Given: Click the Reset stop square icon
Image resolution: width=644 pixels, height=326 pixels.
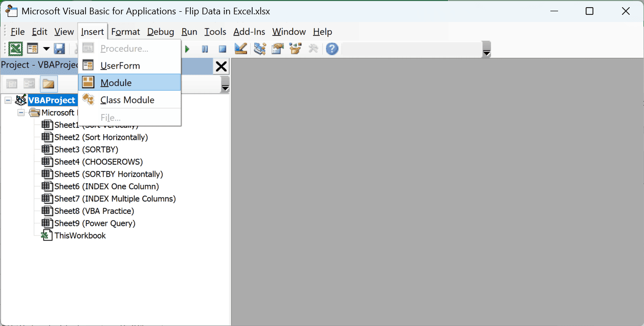Looking at the screenshot, I should coord(223,49).
